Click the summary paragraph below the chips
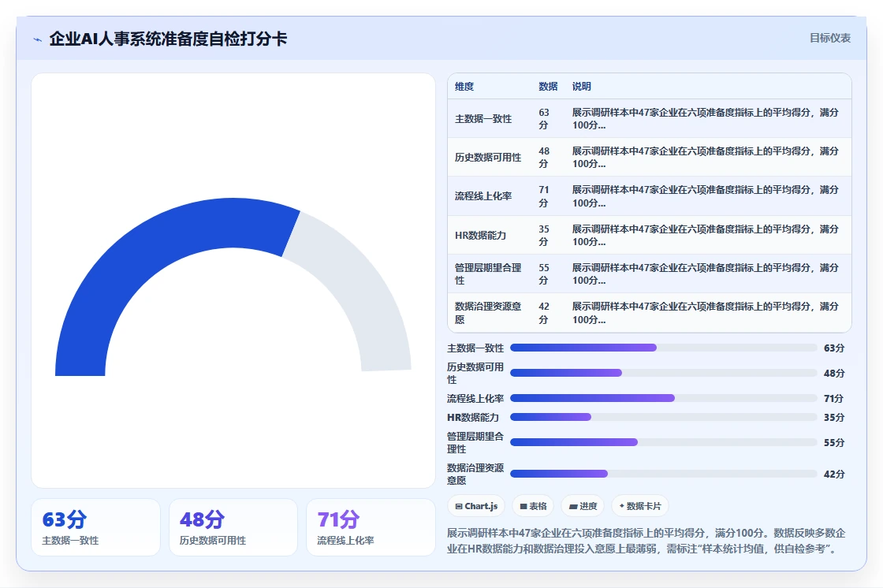 [x=646, y=540]
